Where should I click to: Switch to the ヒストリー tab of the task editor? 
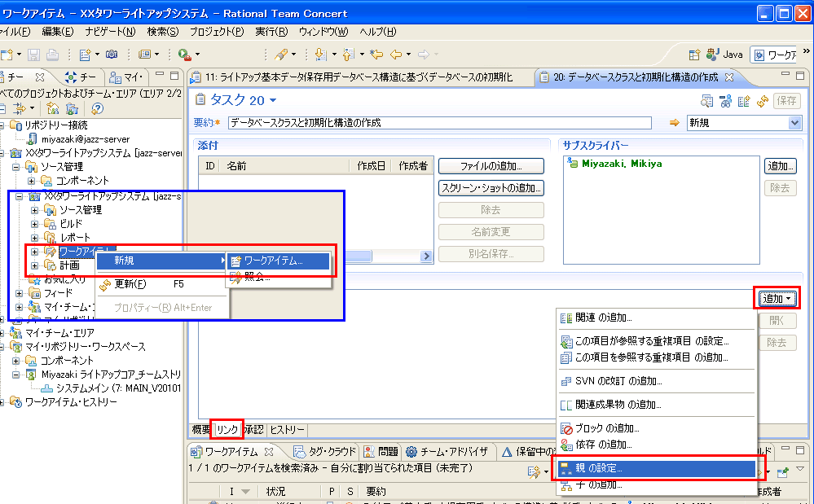(x=287, y=429)
